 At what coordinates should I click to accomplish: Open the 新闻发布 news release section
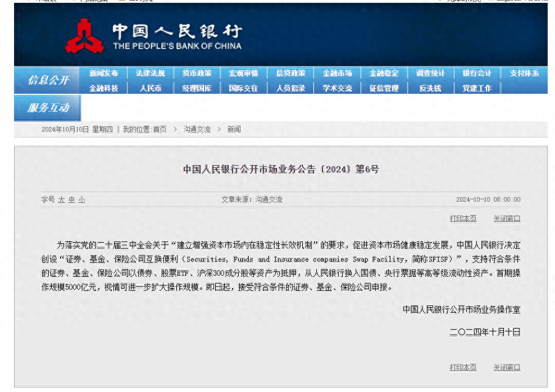(103, 72)
